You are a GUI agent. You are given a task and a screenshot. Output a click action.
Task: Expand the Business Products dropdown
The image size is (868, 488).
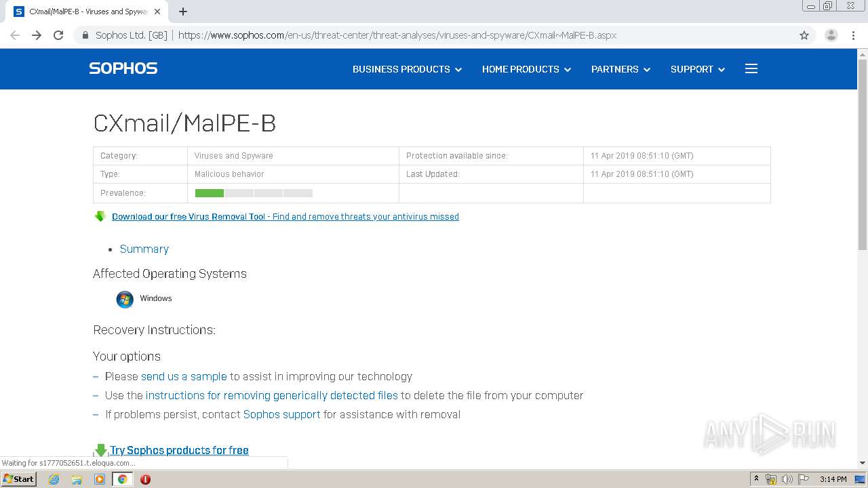[x=407, y=69]
